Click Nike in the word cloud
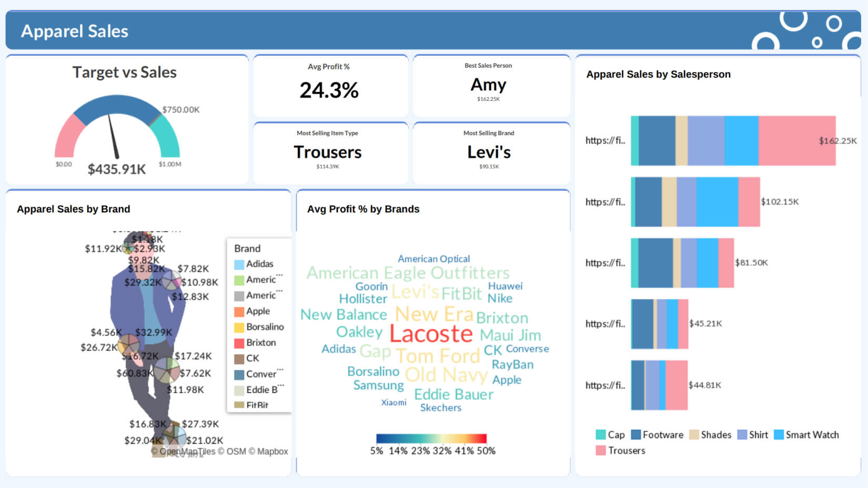Image resolution: width=868 pixels, height=488 pixels. click(500, 298)
